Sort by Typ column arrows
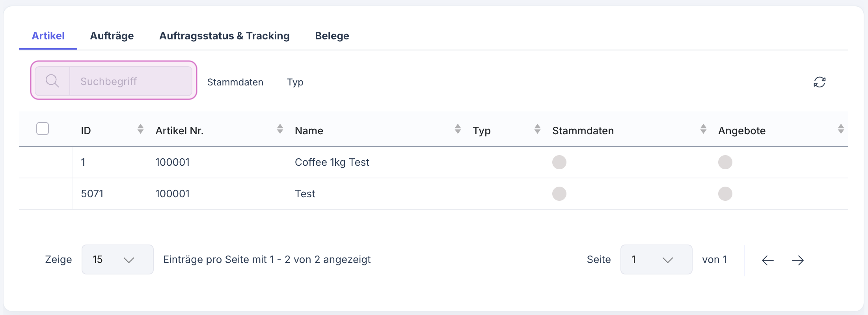 pos(537,129)
